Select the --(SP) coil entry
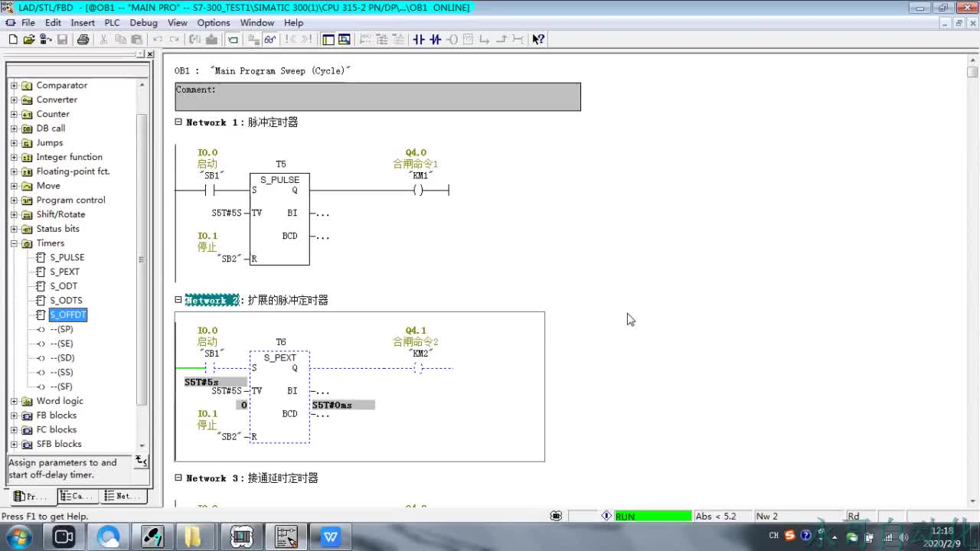980x551 pixels. click(x=62, y=329)
